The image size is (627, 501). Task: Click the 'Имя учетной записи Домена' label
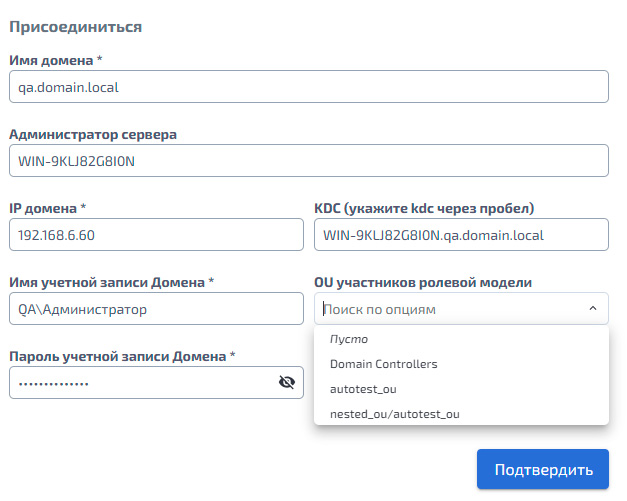(x=112, y=282)
